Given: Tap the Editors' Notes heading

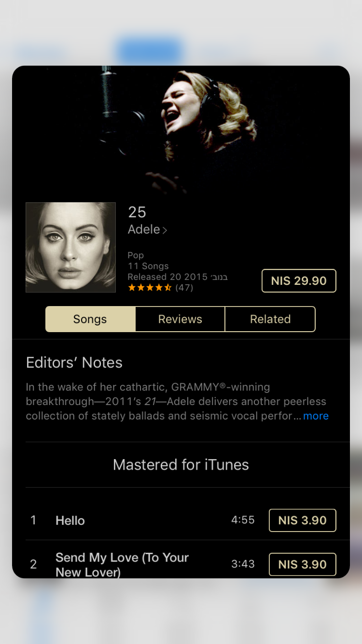Looking at the screenshot, I should [x=74, y=363].
